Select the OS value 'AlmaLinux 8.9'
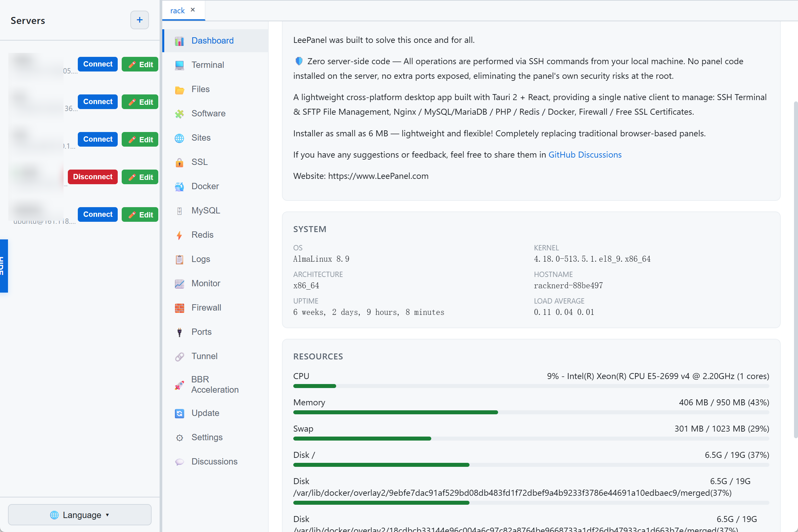The image size is (798, 532). click(x=321, y=259)
